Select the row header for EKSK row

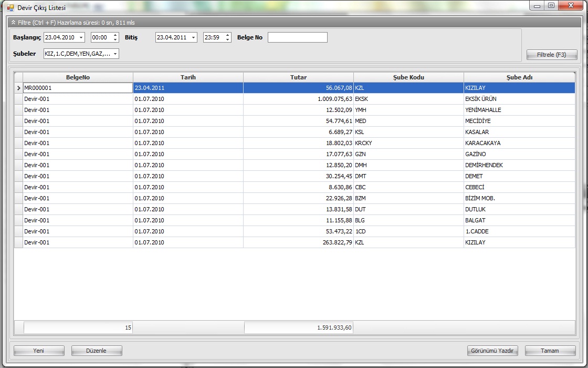point(19,99)
